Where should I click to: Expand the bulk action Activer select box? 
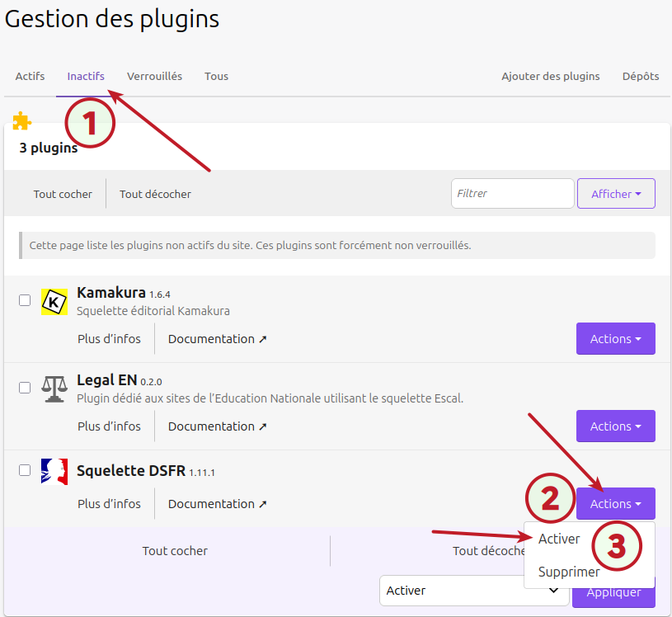coord(473,591)
